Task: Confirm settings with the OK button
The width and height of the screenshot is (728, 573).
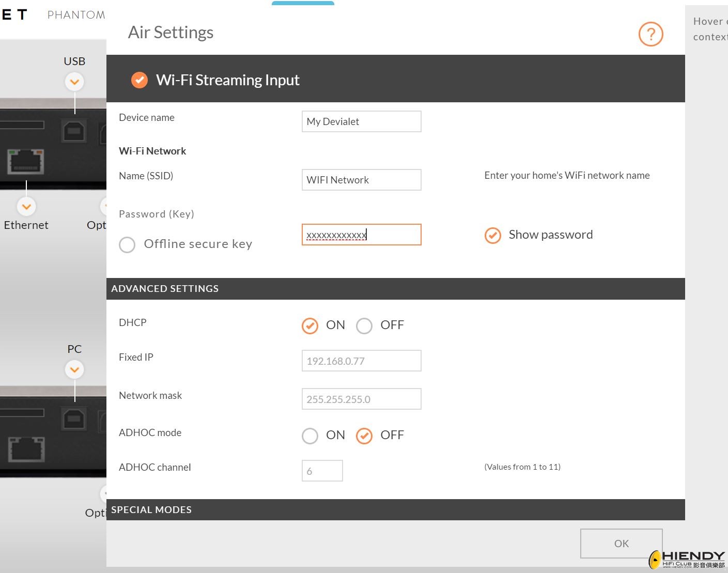Action: pyautogui.click(x=621, y=544)
